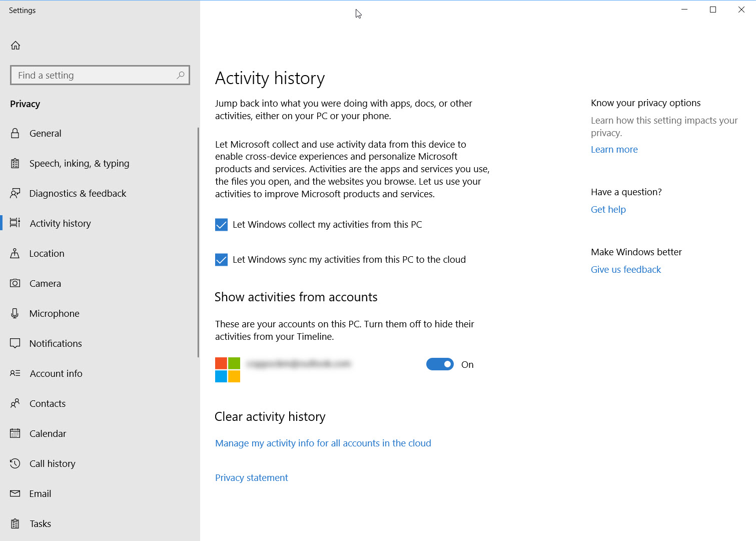Select Diagnostics & feedback in sidebar
Screen dimensions: 756x541
[x=99, y=193]
